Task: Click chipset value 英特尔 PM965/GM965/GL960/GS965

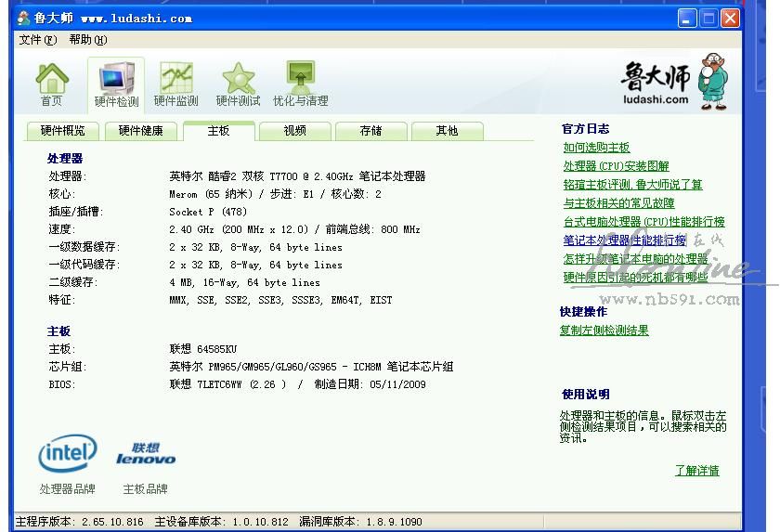Action: click(x=311, y=367)
